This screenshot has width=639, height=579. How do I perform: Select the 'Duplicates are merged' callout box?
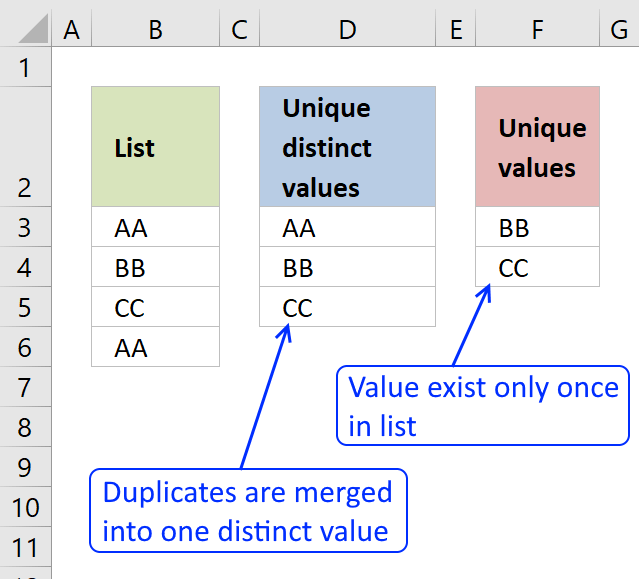click(249, 510)
